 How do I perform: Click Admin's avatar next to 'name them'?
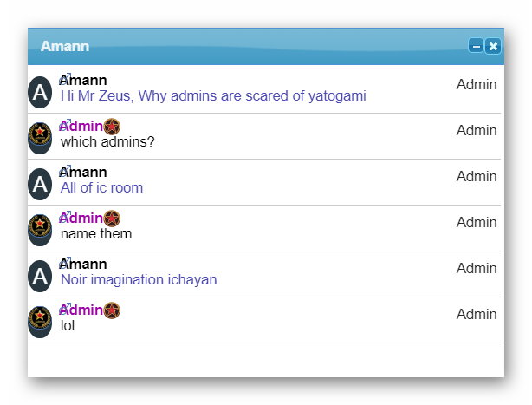click(x=40, y=229)
